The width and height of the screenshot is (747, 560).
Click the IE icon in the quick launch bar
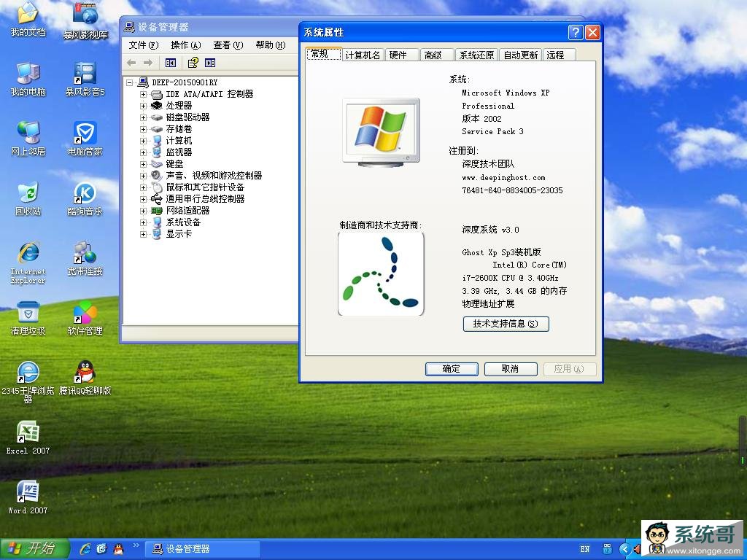tap(86, 548)
